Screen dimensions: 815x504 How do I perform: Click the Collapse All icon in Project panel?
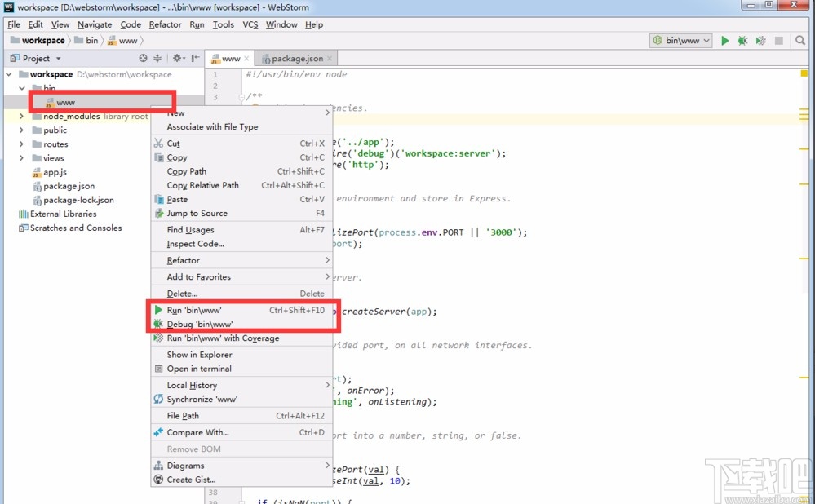(x=157, y=58)
